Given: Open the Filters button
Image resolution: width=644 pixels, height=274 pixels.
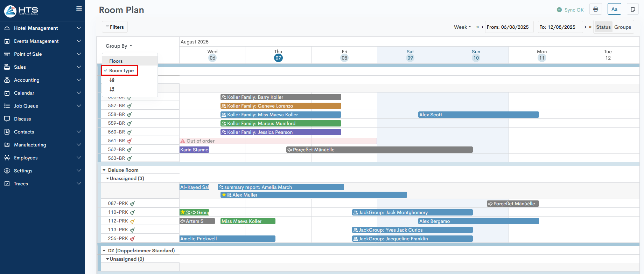Looking at the screenshot, I should pyautogui.click(x=115, y=27).
